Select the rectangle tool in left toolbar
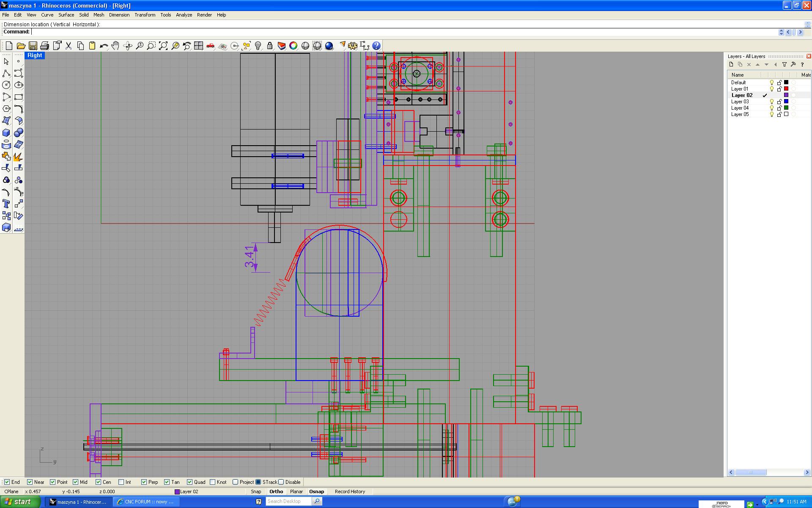This screenshot has width=812, height=508. pyautogui.click(x=18, y=97)
